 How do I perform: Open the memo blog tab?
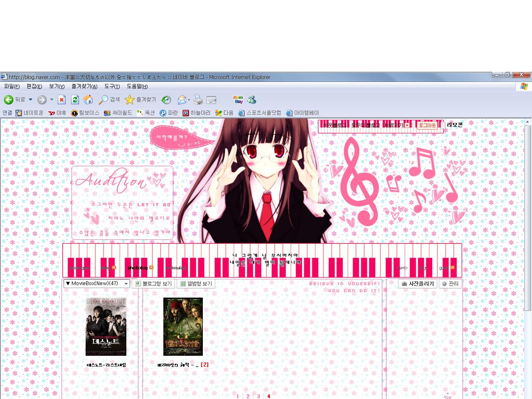(402, 268)
